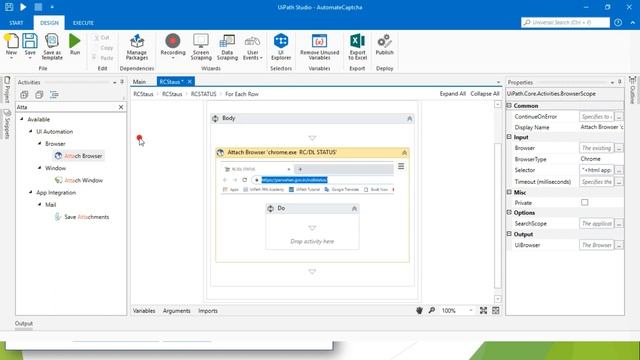Open the Arguments panel tab

pyautogui.click(x=176, y=311)
